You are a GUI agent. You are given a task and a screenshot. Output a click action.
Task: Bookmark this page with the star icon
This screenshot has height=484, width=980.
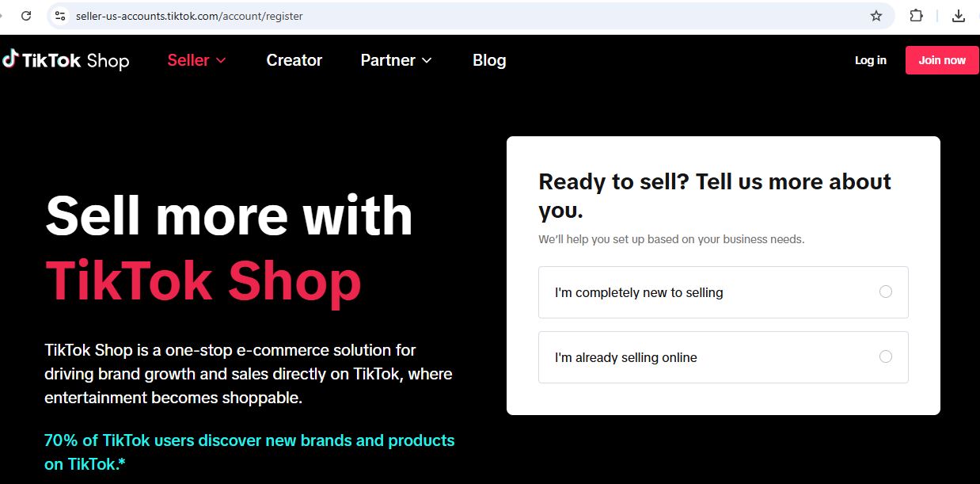876,16
